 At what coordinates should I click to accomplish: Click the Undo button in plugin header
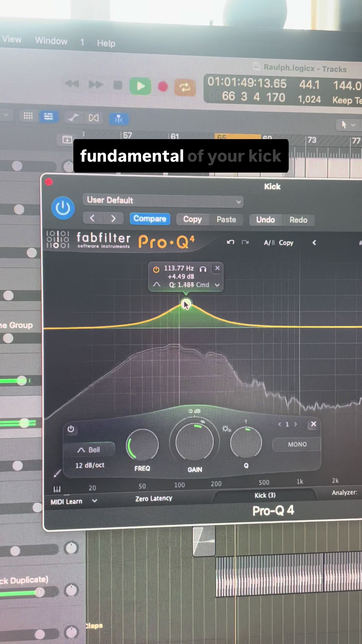point(265,220)
